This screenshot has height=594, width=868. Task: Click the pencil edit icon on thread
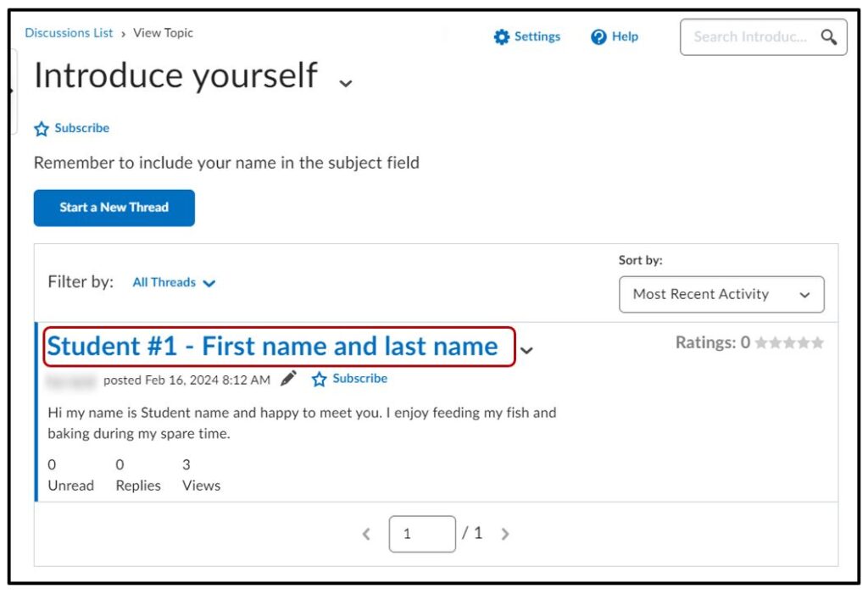(288, 379)
